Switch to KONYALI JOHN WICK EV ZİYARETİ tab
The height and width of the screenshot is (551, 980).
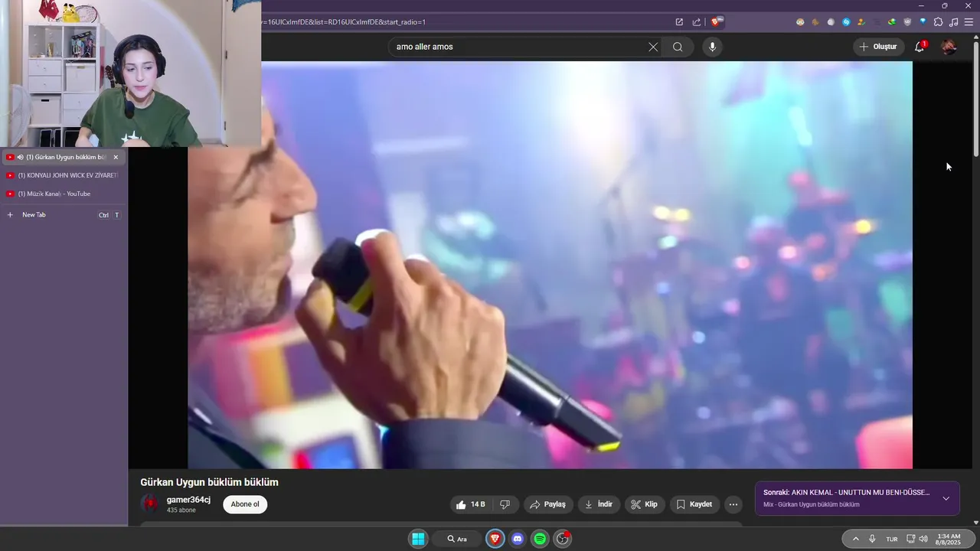click(64, 175)
